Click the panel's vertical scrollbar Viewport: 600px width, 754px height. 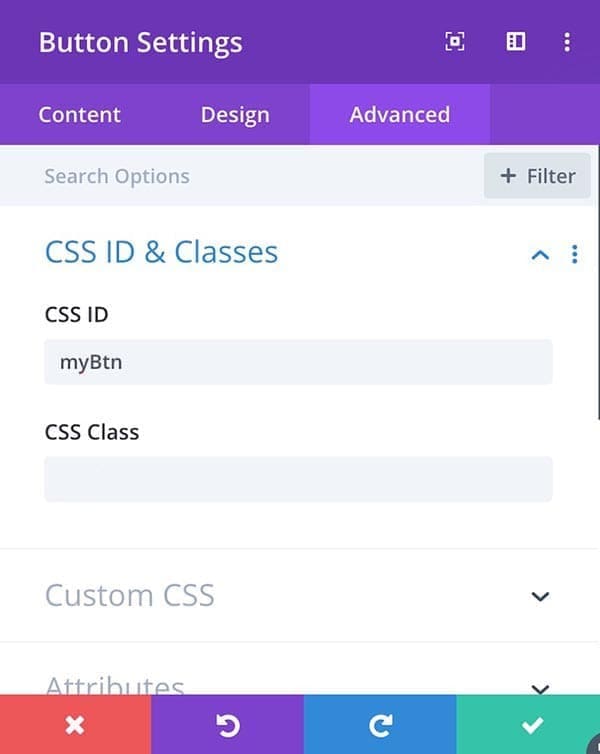point(598,283)
